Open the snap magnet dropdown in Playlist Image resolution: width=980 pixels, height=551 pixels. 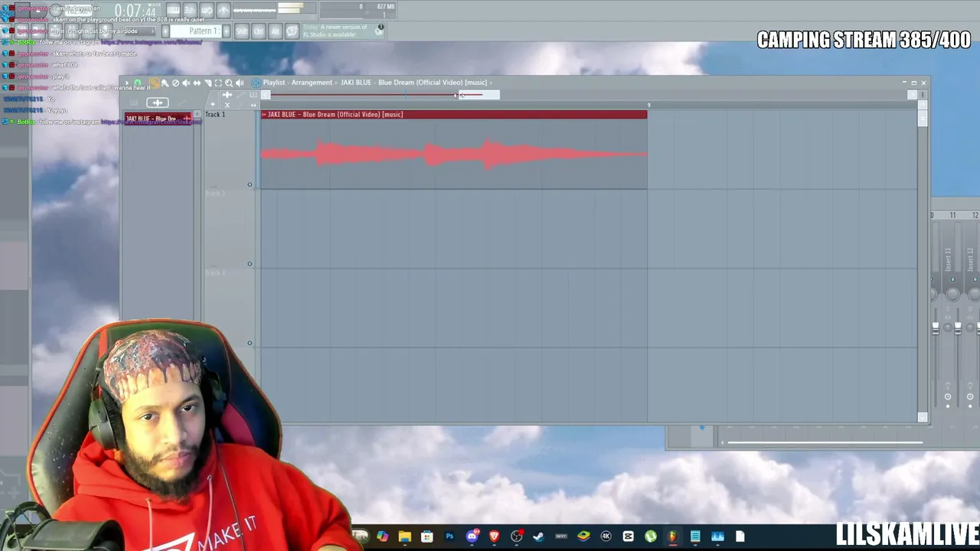pos(138,83)
